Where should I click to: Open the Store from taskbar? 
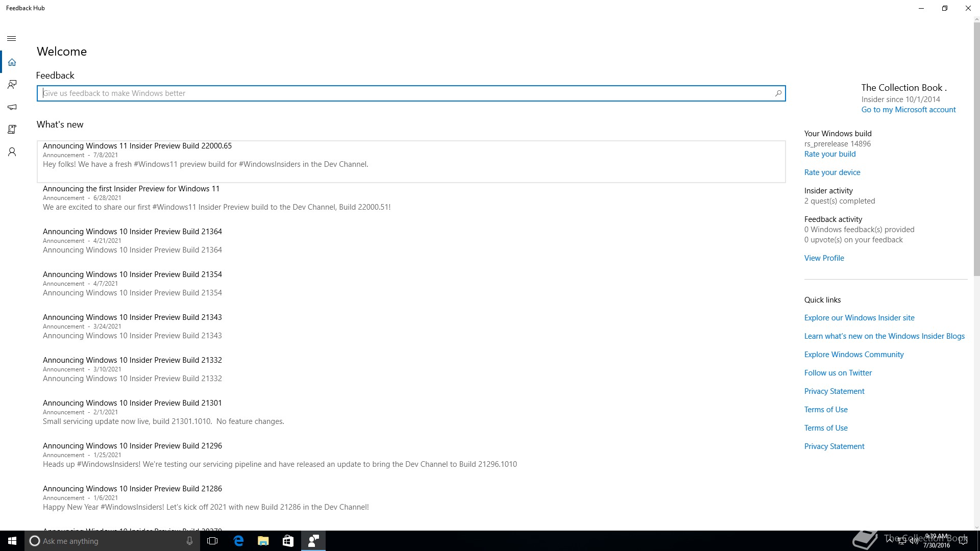(288, 541)
